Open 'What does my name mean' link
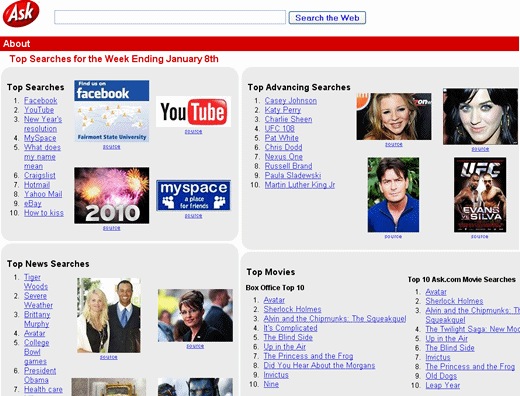520x396 pixels. (42, 156)
